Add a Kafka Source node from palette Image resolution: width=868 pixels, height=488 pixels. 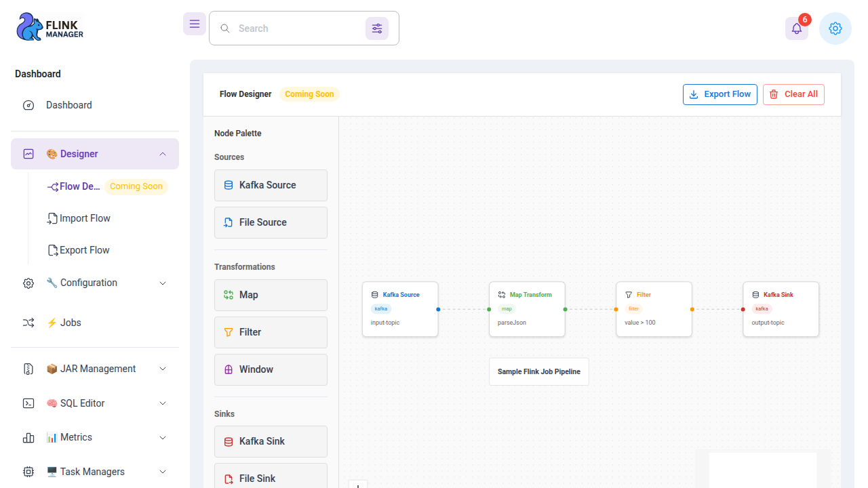(271, 185)
